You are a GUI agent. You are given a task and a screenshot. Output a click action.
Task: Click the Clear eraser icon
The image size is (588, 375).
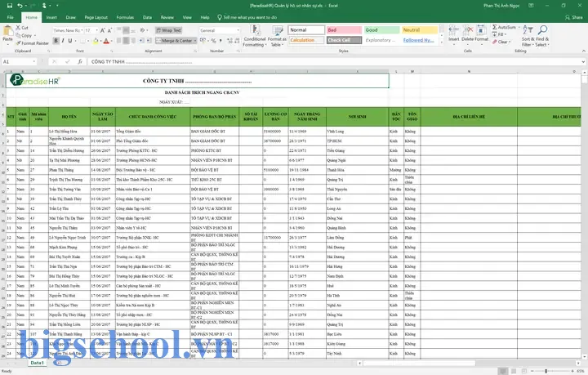495,42
